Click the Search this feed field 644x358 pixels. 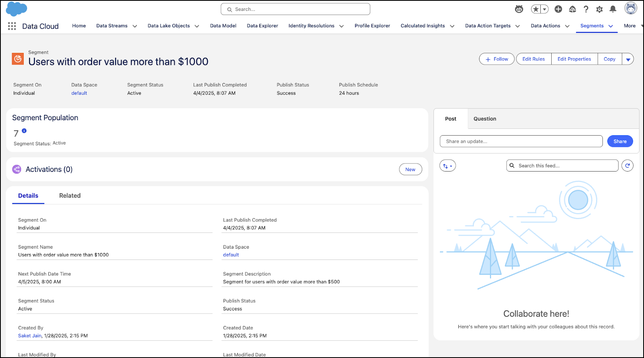coord(562,165)
